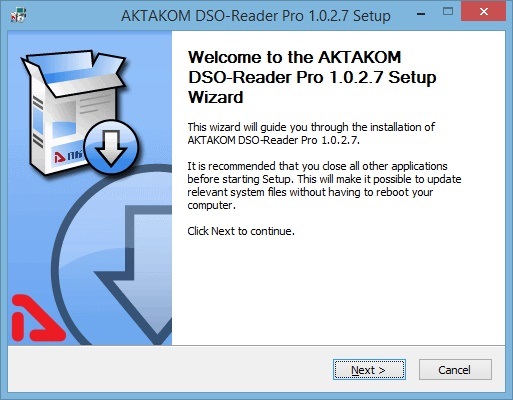Click the 'This wizard will guide you' paragraph
Image resolution: width=513 pixels, height=400 pixels.
tap(311, 133)
